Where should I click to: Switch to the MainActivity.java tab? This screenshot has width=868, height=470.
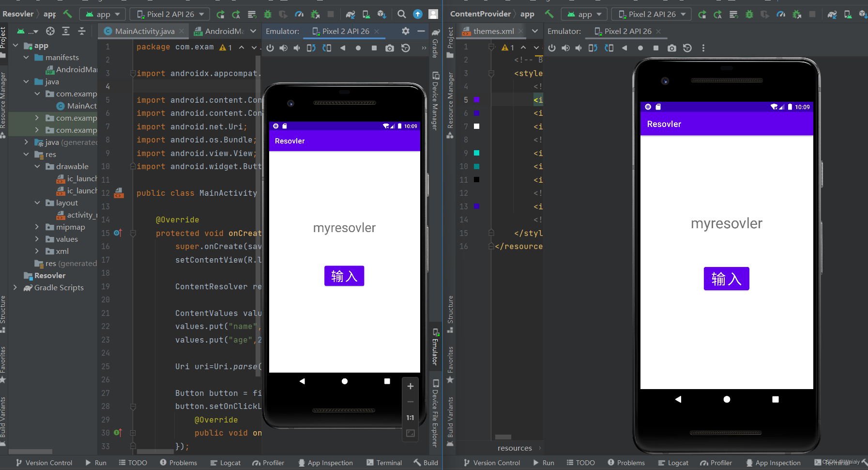[143, 31]
